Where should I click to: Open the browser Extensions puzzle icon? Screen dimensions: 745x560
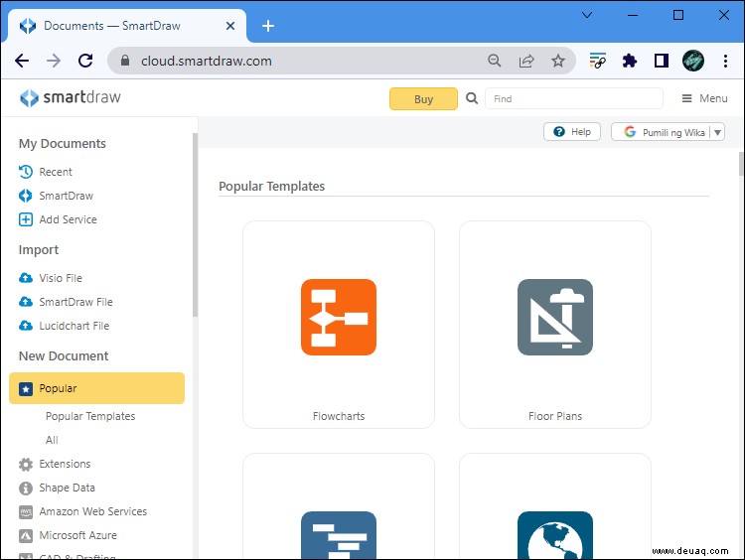pyautogui.click(x=629, y=61)
